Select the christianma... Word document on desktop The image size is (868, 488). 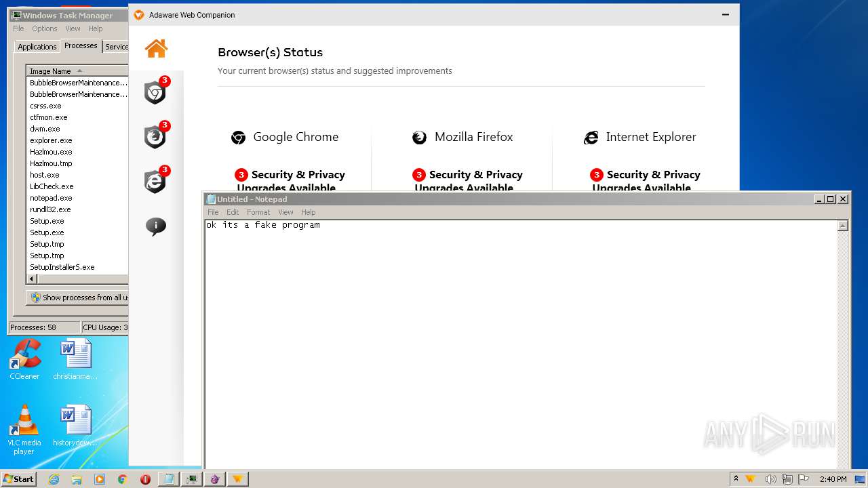pos(75,359)
